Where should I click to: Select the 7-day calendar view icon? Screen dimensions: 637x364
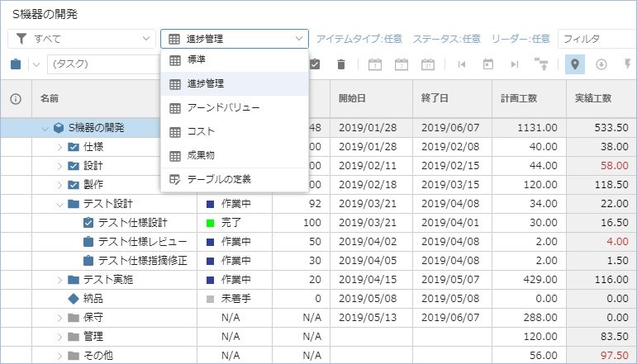coord(402,64)
